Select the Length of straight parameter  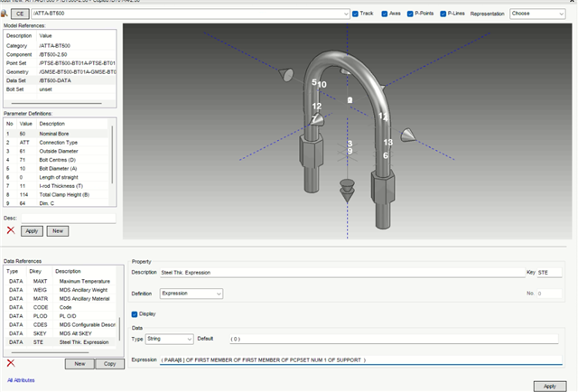tap(56, 177)
